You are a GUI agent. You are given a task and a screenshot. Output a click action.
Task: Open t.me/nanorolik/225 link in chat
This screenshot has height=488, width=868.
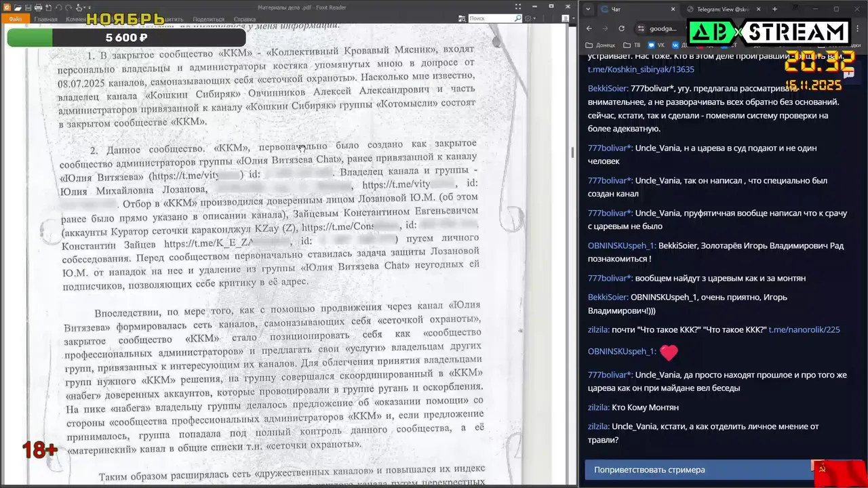tap(804, 329)
